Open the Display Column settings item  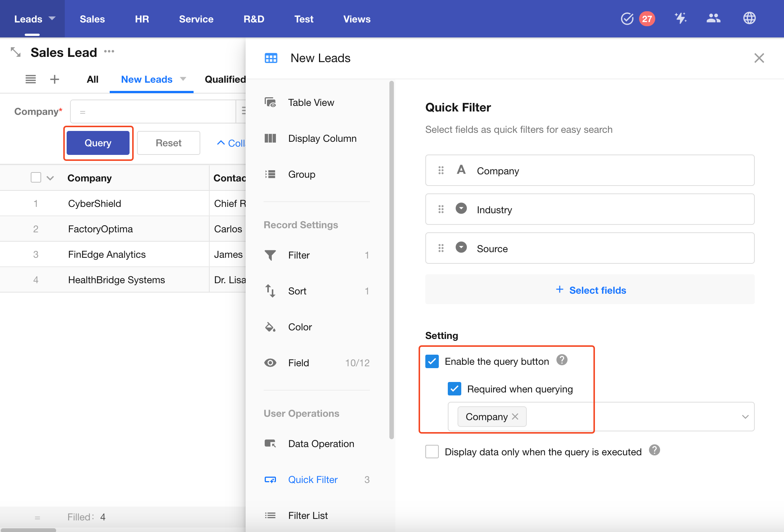point(322,138)
